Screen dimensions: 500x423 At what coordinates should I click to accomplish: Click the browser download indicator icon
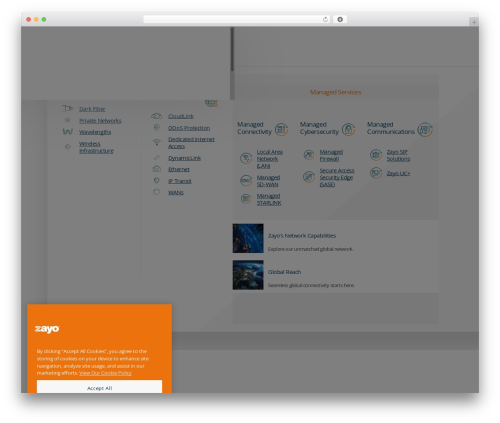pyautogui.click(x=340, y=20)
